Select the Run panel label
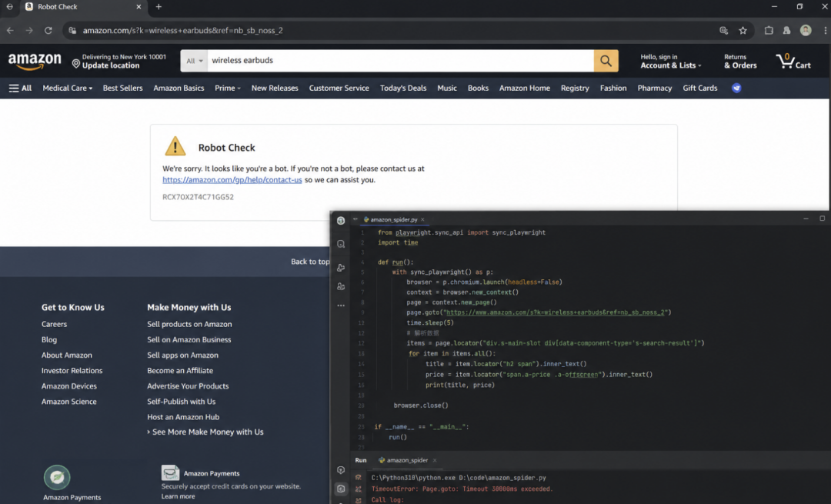The width and height of the screenshot is (831, 504). [360, 460]
